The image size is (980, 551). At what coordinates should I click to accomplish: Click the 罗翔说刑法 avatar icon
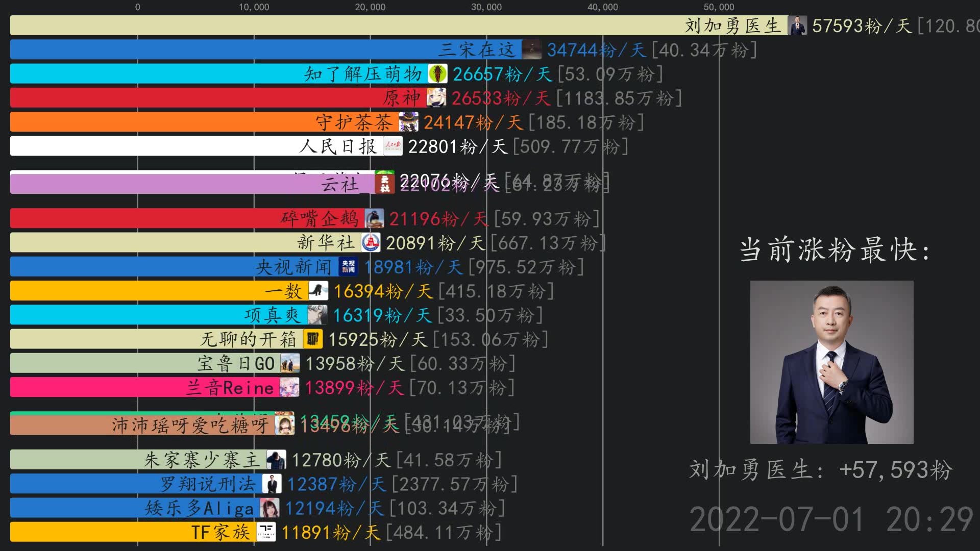(272, 484)
